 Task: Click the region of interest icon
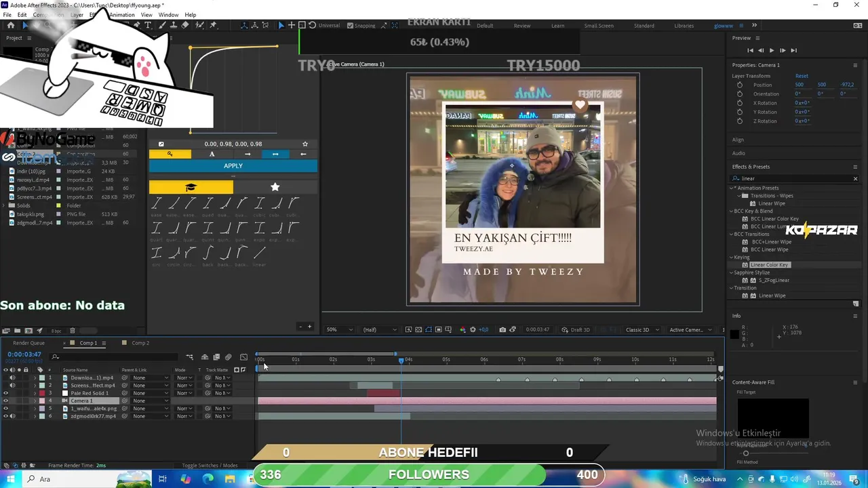439,329
